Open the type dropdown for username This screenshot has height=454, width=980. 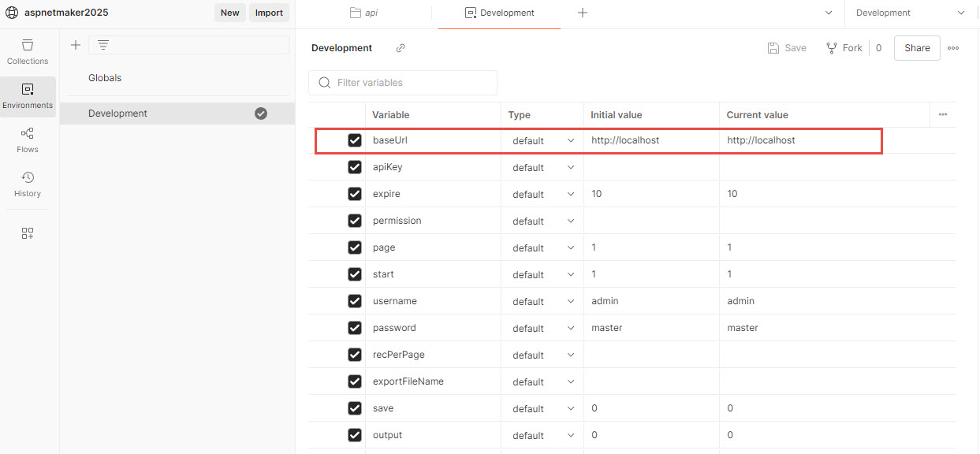tap(542, 301)
